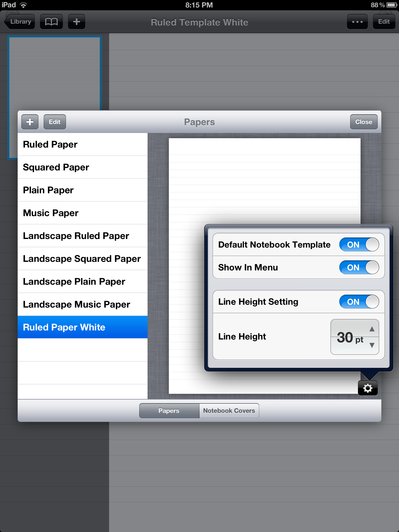Click Edit in the Papers header
399x532 pixels.
point(55,122)
